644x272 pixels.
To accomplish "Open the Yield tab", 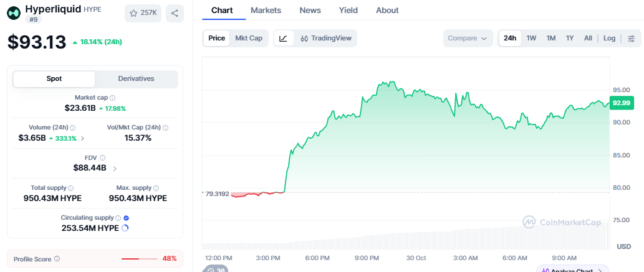I will [x=348, y=10].
